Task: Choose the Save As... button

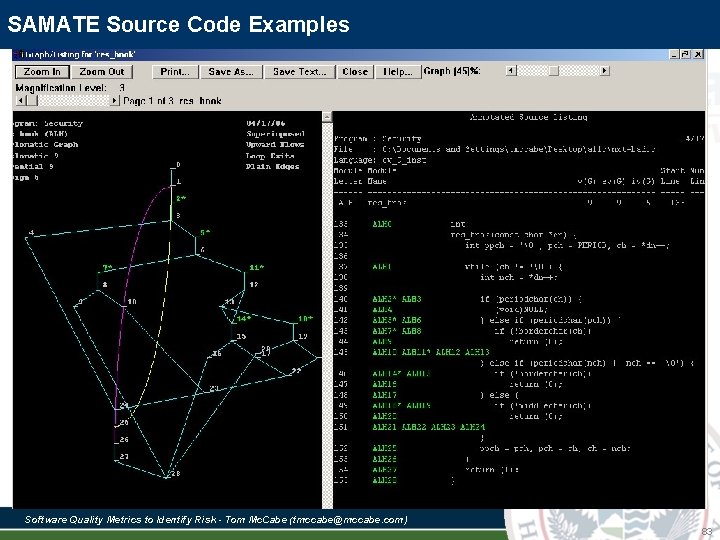Action: (231, 72)
